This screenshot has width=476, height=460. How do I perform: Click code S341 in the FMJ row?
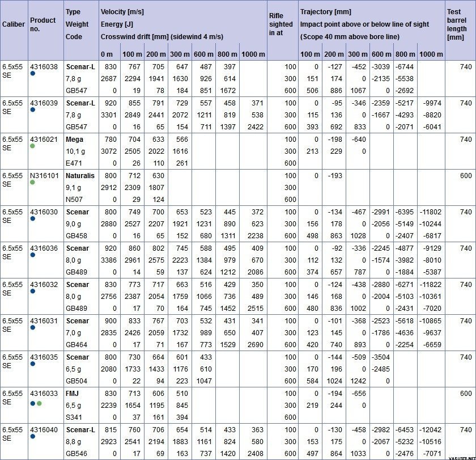tap(74, 417)
